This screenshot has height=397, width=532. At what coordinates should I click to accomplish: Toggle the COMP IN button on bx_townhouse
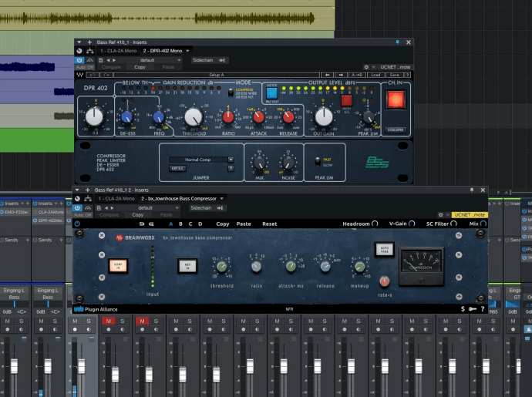click(x=118, y=266)
